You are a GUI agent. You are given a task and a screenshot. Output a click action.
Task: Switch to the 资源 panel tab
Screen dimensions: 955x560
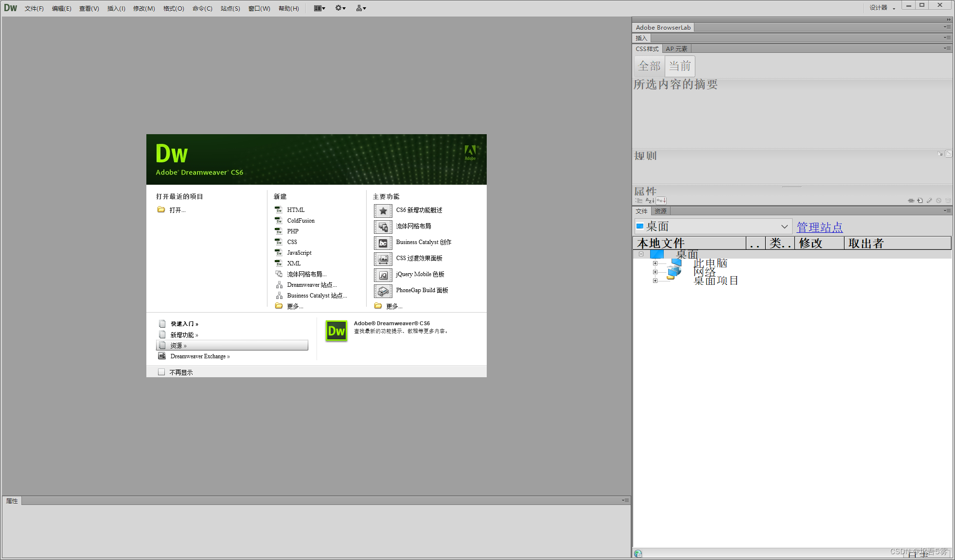pos(660,210)
